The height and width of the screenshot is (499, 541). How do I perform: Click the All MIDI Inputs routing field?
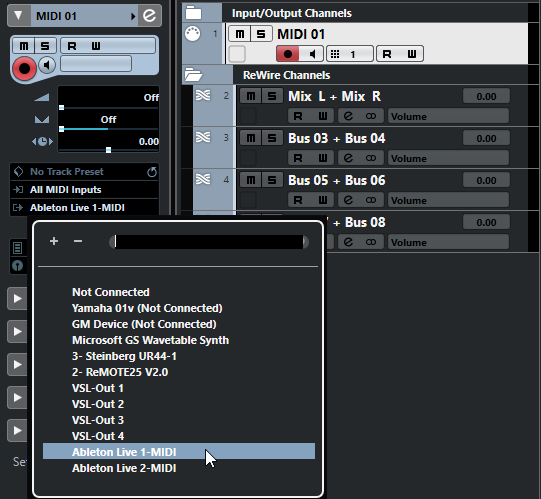85,189
